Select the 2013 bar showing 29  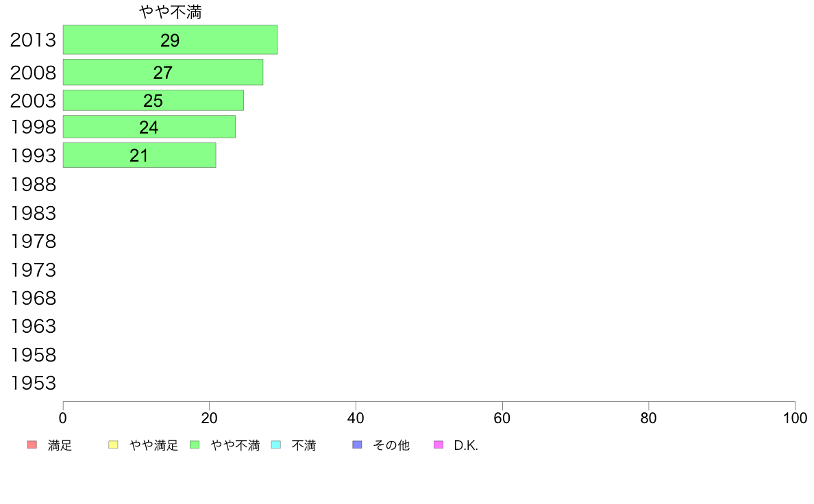pos(171,40)
